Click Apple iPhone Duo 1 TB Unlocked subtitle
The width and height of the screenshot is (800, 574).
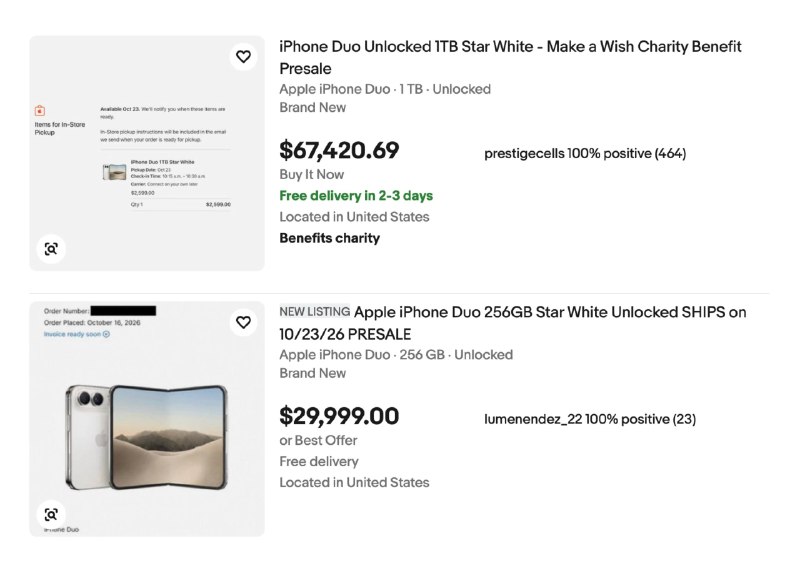tap(385, 89)
